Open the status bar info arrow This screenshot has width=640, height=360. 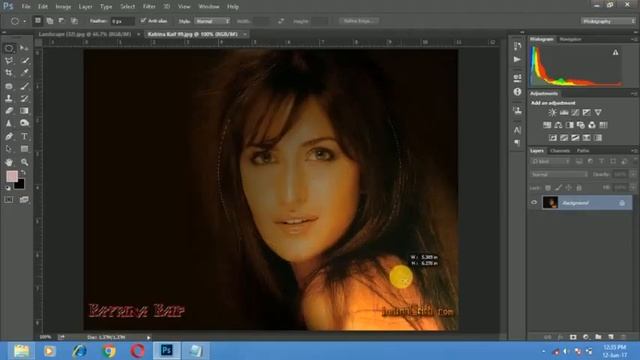(149, 338)
